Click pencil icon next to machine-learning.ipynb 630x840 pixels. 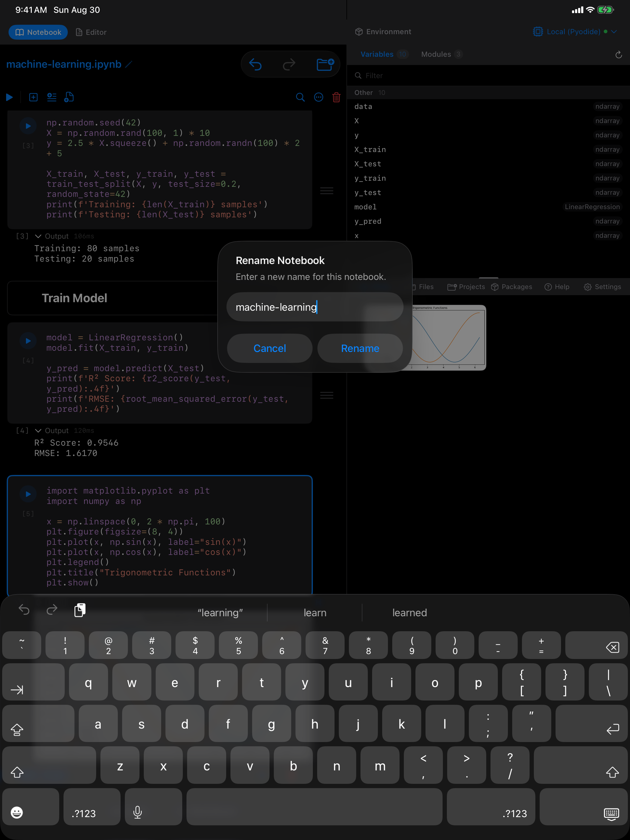coord(129,65)
